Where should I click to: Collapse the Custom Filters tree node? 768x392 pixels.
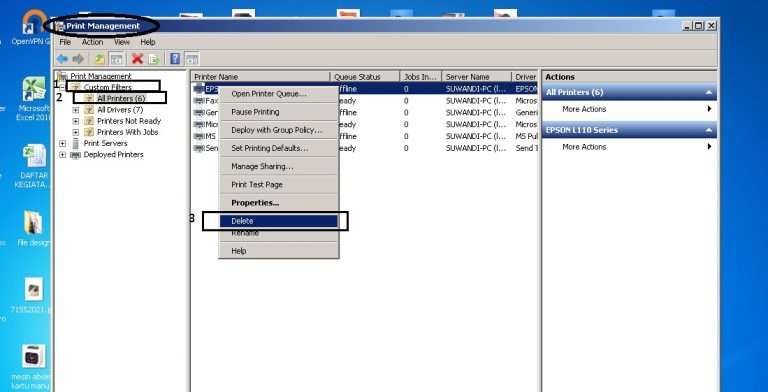62,87
